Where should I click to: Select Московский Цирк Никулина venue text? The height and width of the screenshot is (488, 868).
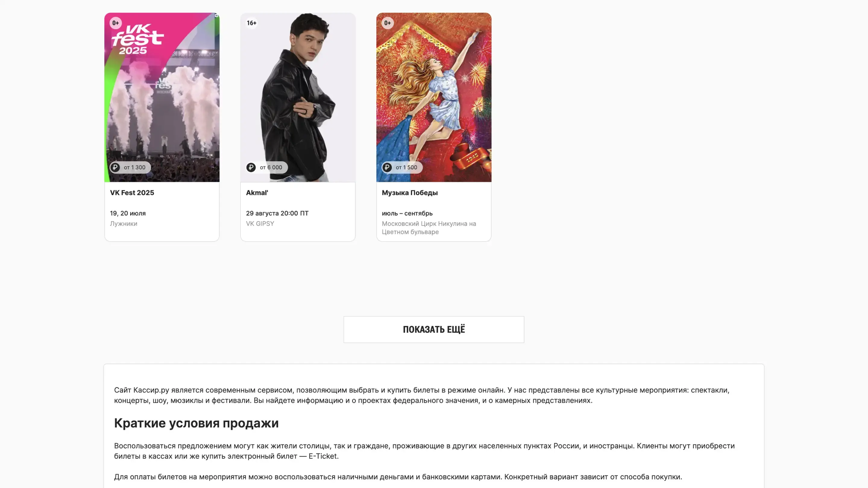[429, 228]
